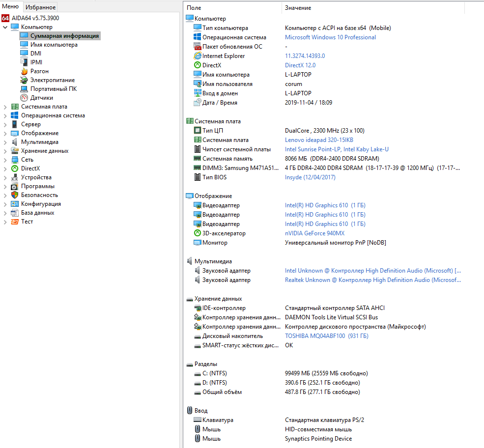The image size is (484, 448).
Task: Click the Монитор row icon
Action: [197, 243]
